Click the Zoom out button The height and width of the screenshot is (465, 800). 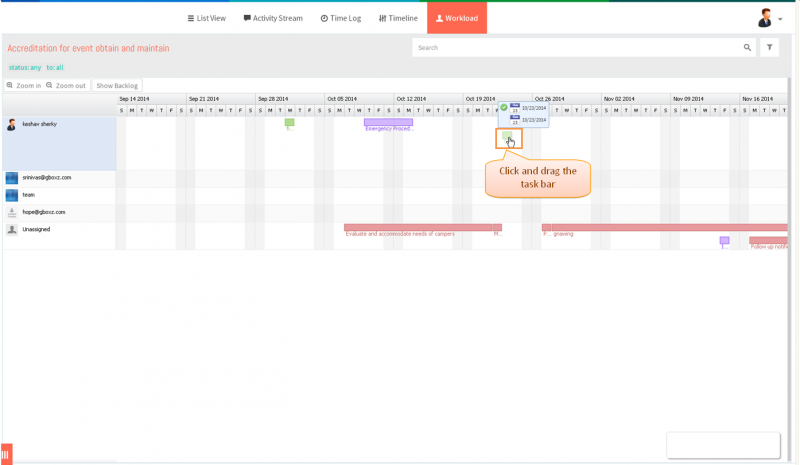point(66,86)
